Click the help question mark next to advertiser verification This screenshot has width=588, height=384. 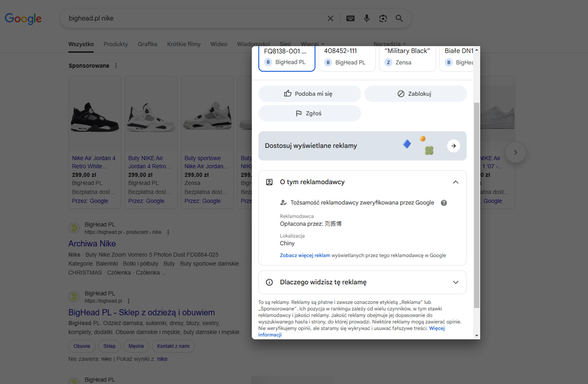coord(444,203)
